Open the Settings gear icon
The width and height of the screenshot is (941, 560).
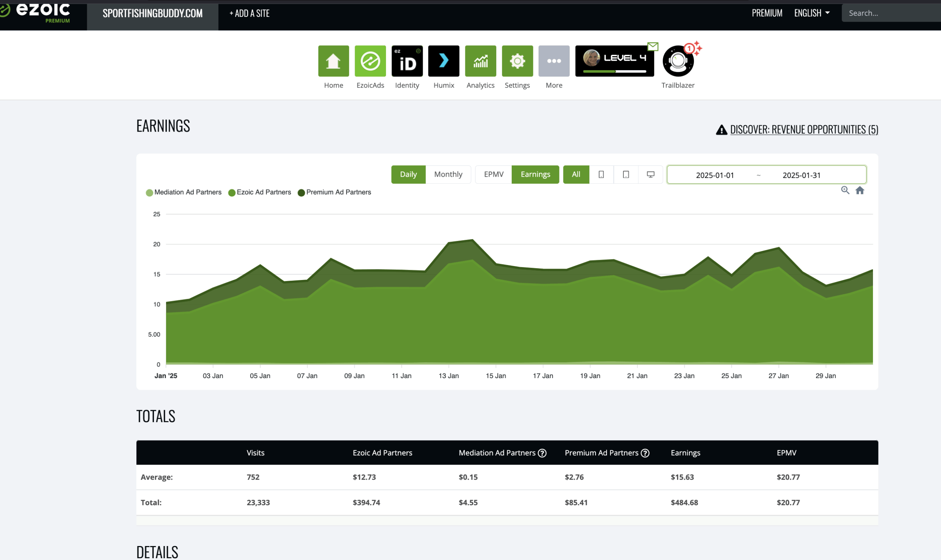[x=517, y=61]
